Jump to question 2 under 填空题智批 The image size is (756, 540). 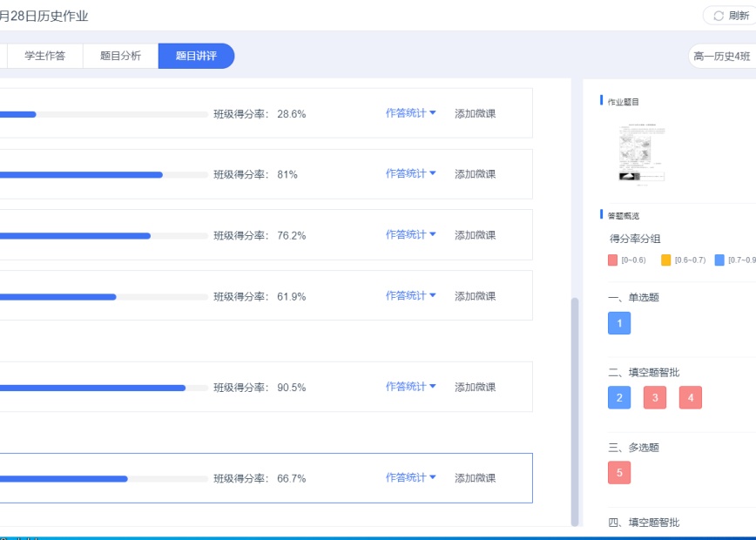(619, 398)
